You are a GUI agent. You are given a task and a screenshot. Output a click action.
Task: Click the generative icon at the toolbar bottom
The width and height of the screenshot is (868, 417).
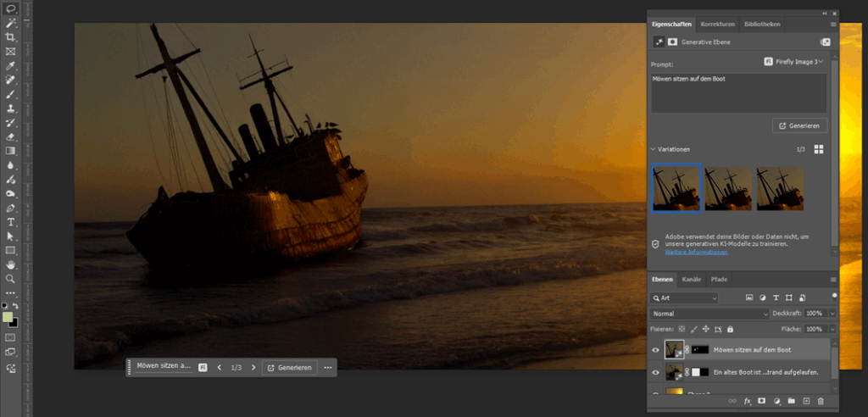point(10,369)
